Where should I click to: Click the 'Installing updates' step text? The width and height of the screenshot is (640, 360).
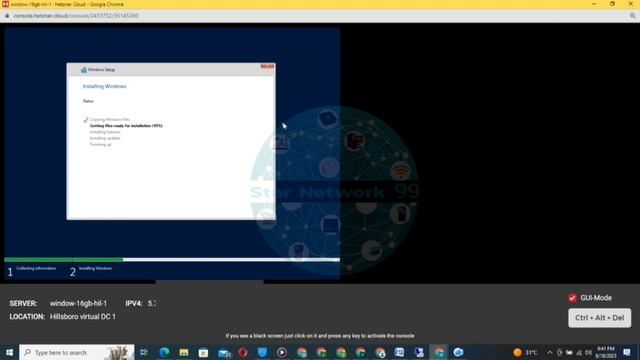[x=105, y=138]
